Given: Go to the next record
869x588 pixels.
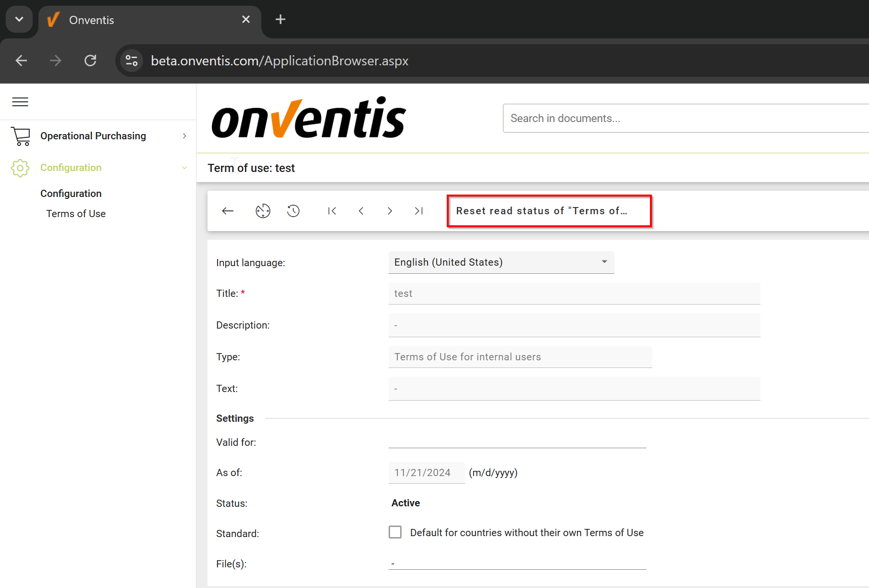Looking at the screenshot, I should click(x=390, y=211).
